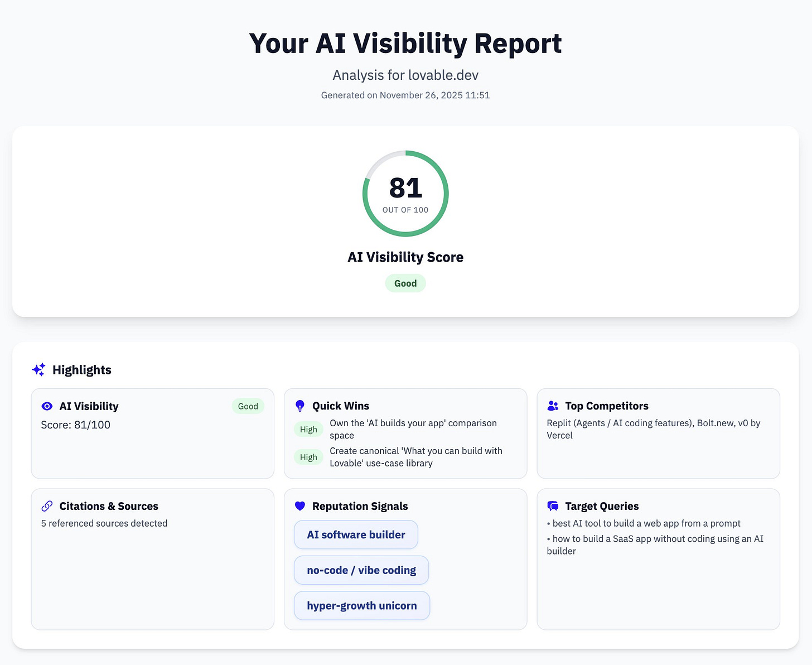Click the 'AI Visibility Score' label

pyautogui.click(x=405, y=257)
